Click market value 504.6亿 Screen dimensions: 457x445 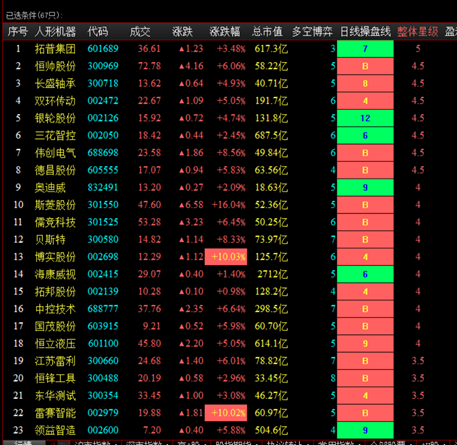[x=271, y=430]
